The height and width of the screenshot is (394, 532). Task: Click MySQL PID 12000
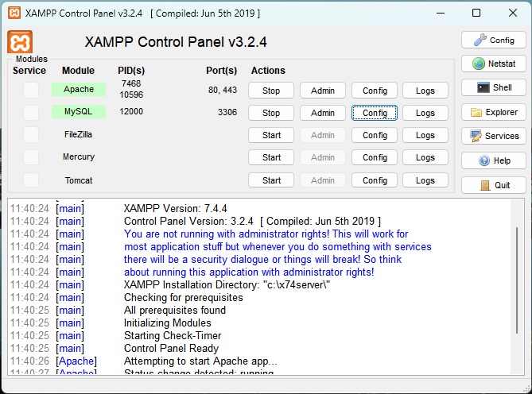tap(131, 111)
